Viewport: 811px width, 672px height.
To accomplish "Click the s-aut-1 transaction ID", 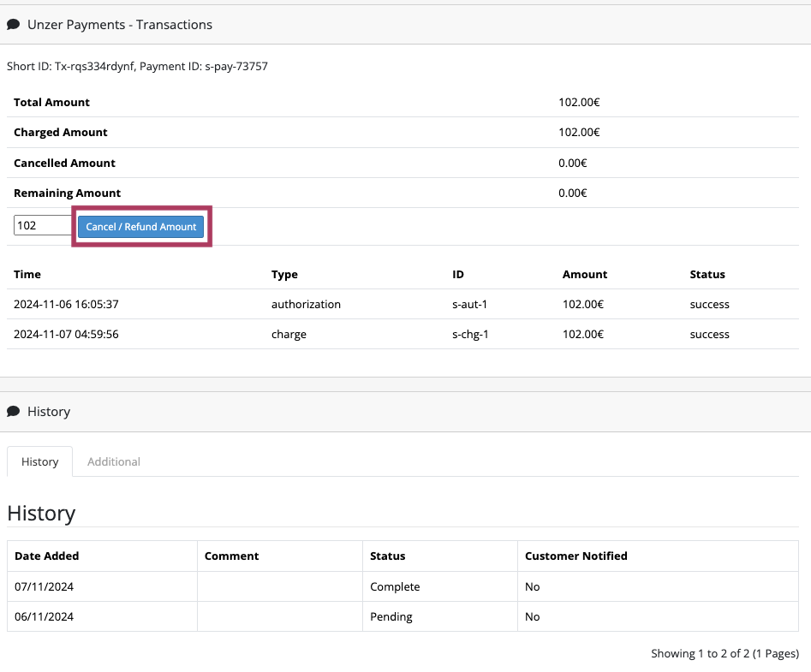I will [469, 304].
